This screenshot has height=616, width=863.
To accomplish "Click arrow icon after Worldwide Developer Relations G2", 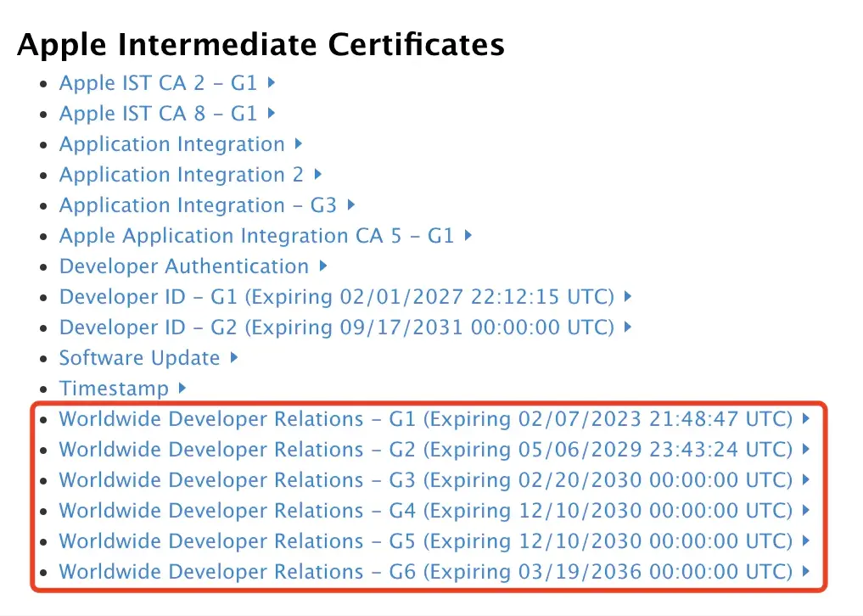I will [x=806, y=449].
